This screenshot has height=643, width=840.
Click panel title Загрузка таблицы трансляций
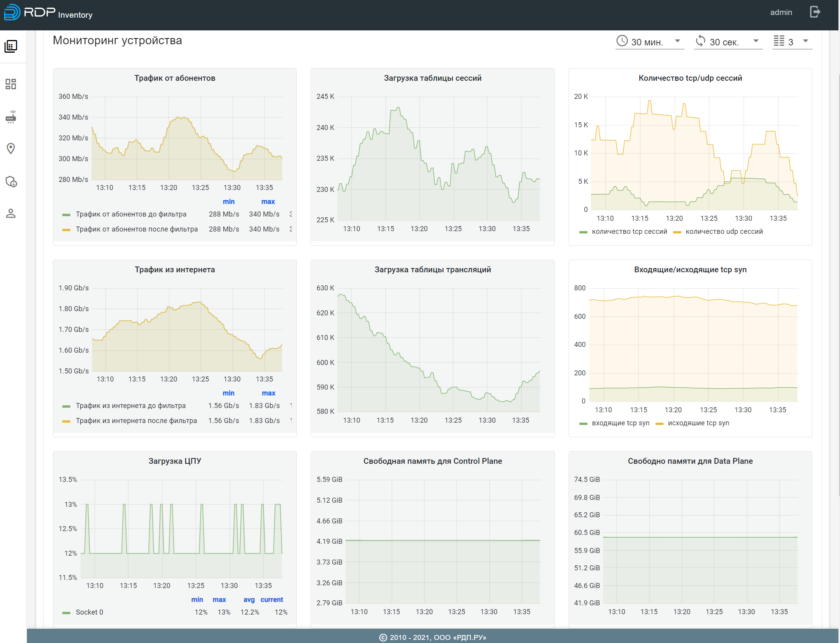pos(432,270)
